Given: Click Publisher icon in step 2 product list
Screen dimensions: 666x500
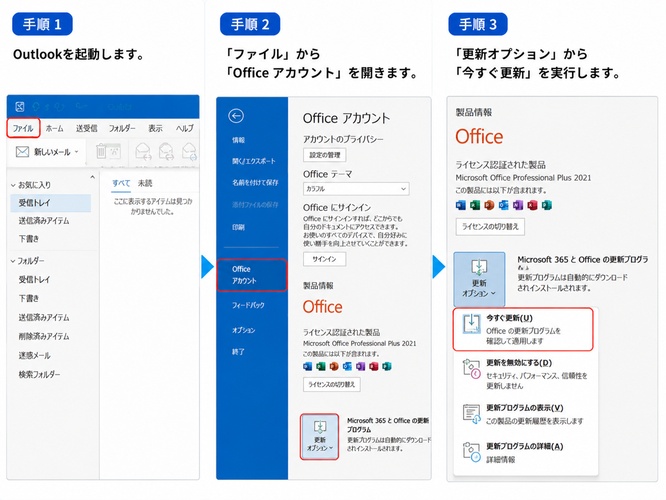Looking at the screenshot, I should [387, 366].
